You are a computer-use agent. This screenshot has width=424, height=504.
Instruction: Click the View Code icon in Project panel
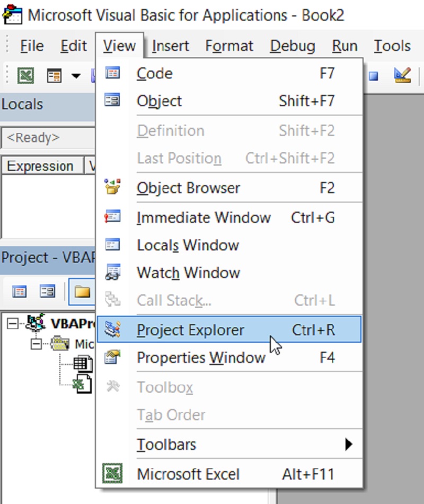pos(19,291)
